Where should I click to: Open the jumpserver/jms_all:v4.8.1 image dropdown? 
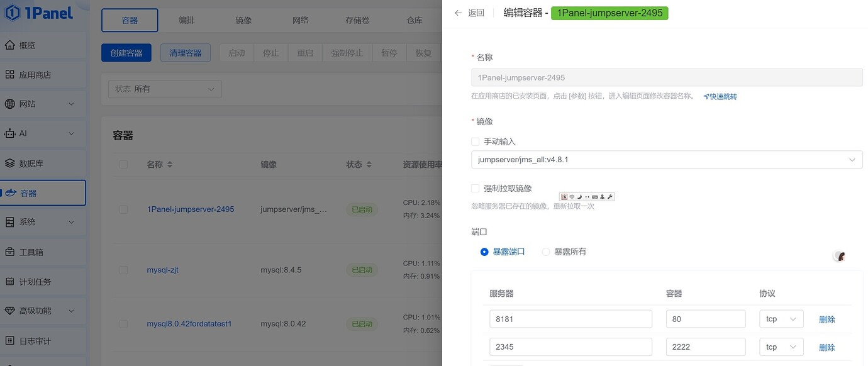667,159
